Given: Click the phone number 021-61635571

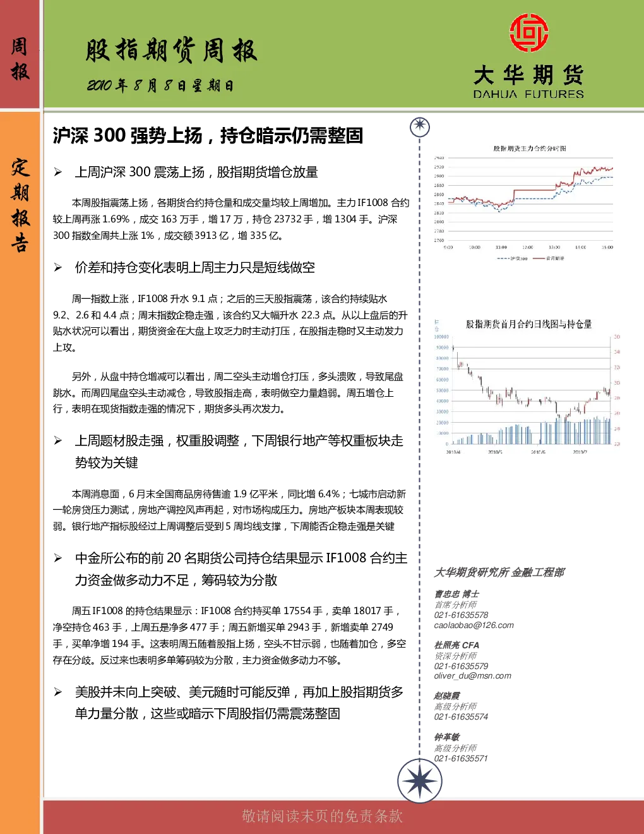Looking at the screenshot, I should (461, 758).
